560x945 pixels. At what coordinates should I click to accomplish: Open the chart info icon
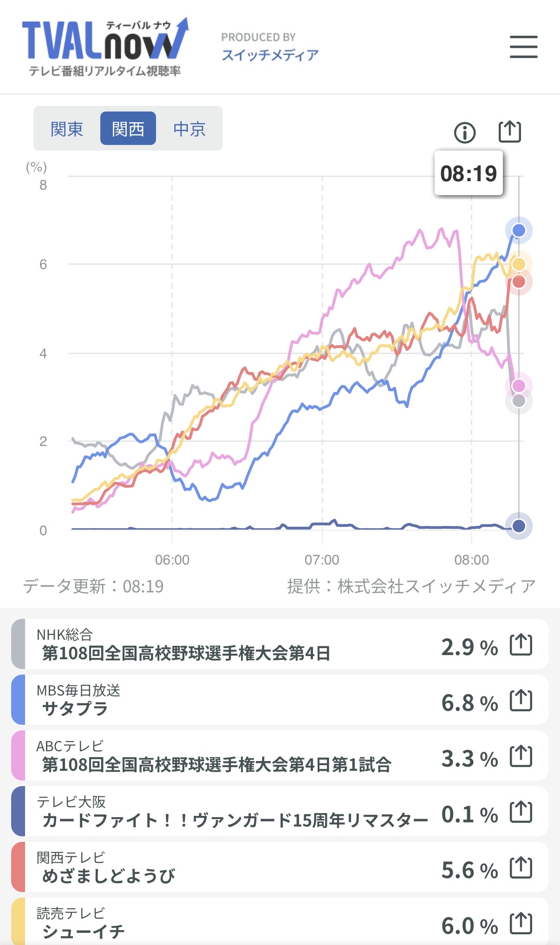tap(465, 133)
